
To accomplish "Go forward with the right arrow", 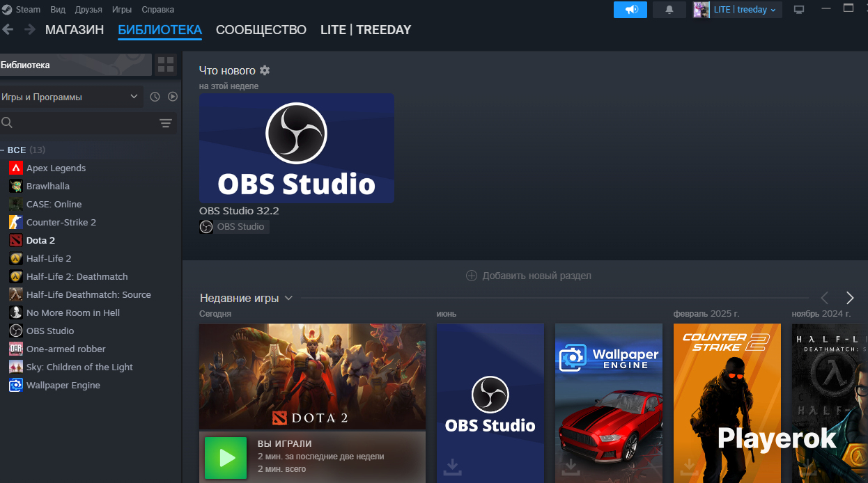I will tap(30, 29).
